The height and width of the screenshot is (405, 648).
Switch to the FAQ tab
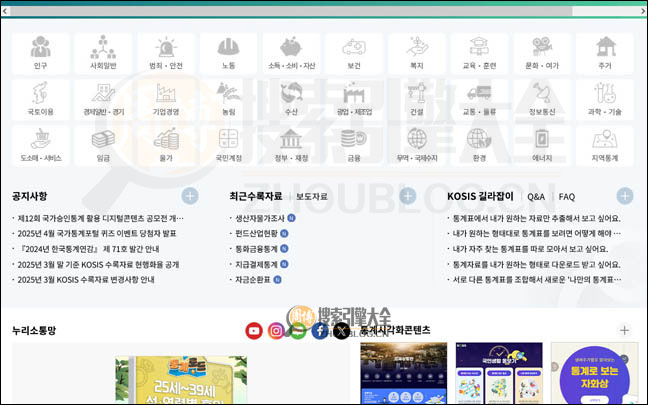point(567,197)
